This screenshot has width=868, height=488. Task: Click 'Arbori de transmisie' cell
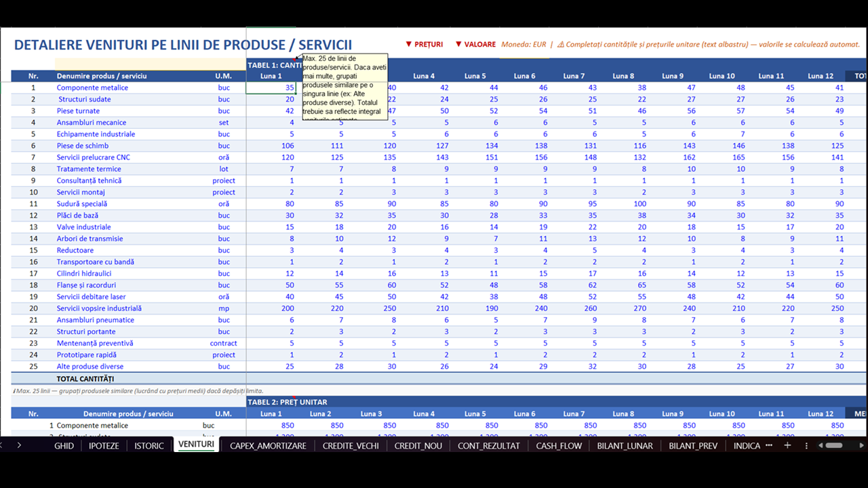[90, 239]
